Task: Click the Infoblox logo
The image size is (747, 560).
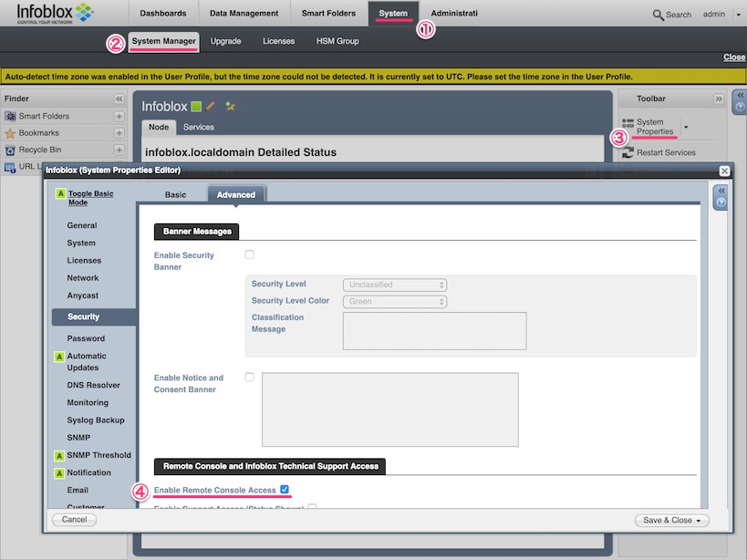Action: pos(56,14)
